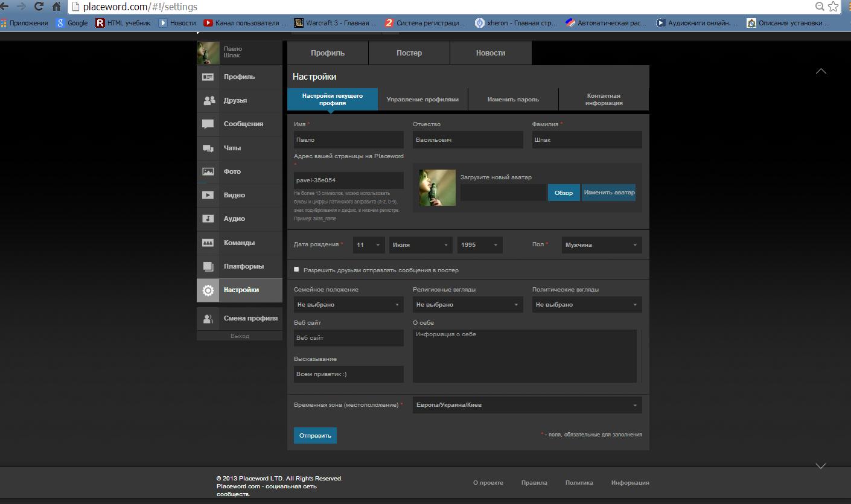Click the bookmark star icon

pos(833,7)
